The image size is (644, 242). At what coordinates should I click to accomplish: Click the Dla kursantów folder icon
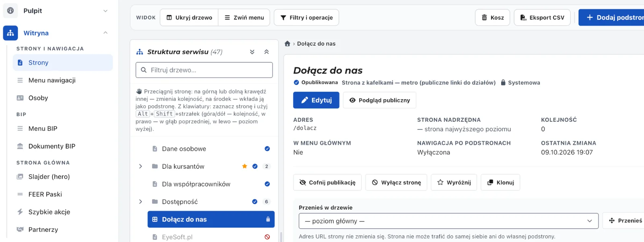coord(155,166)
